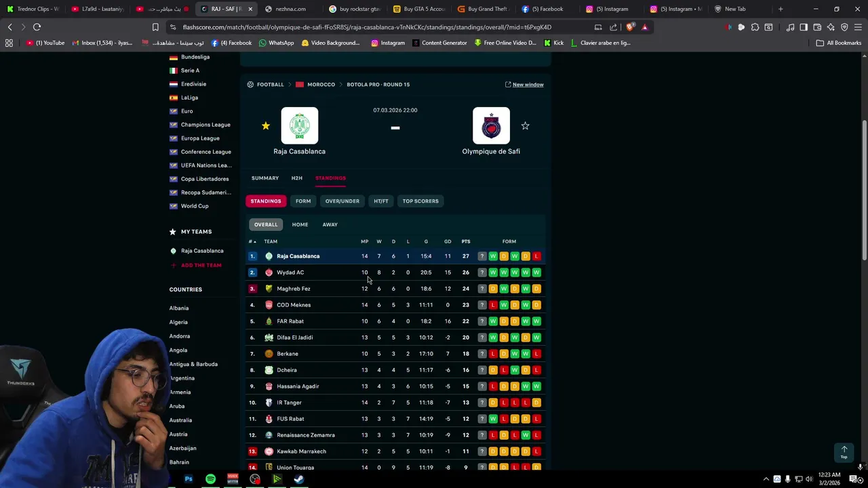This screenshot has width=868, height=488.
Task: Open the All Bookmarks folder
Action: click(839, 43)
